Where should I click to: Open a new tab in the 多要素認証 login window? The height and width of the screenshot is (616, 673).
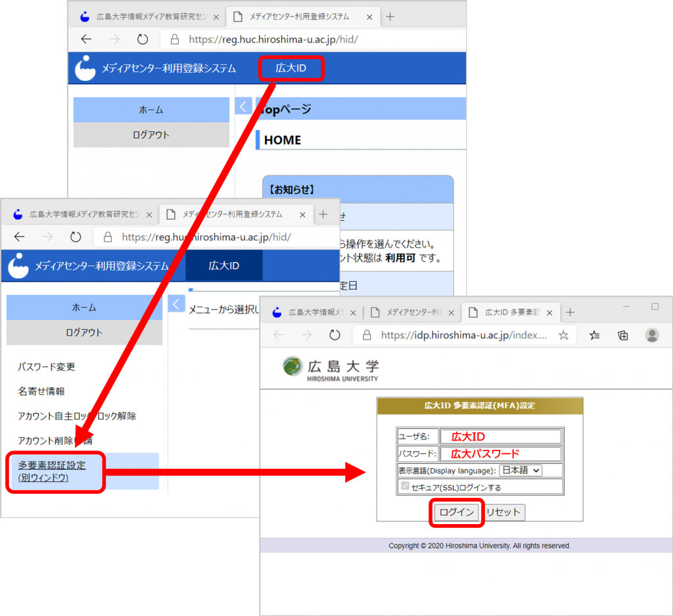pyautogui.click(x=570, y=313)
